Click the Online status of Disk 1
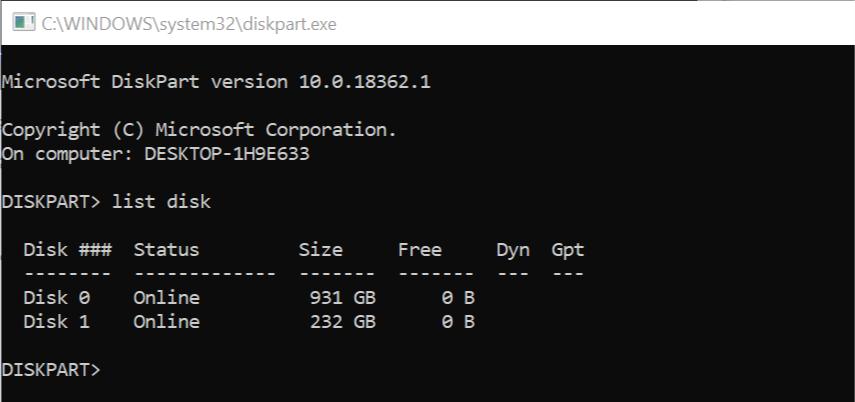 (x=166, y=322)
